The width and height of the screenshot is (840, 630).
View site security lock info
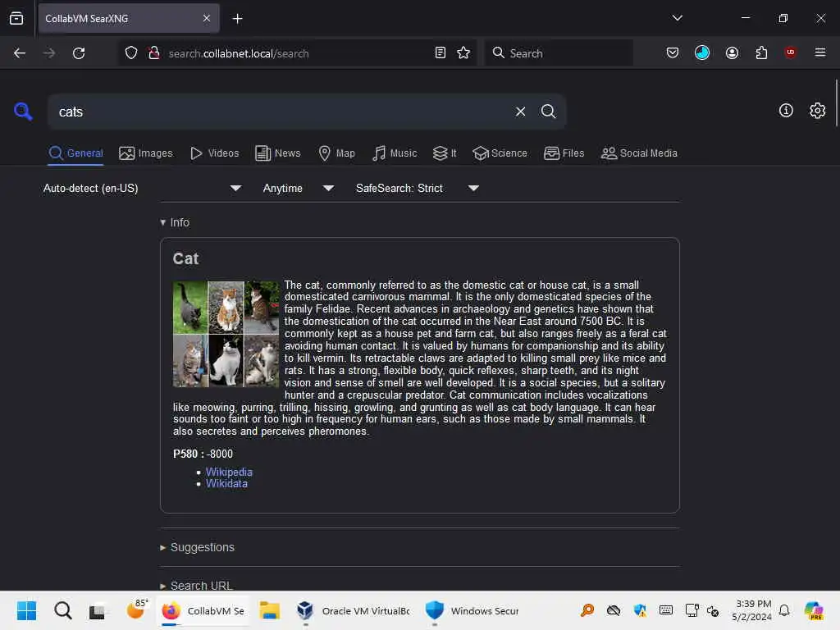pos(154,53)
